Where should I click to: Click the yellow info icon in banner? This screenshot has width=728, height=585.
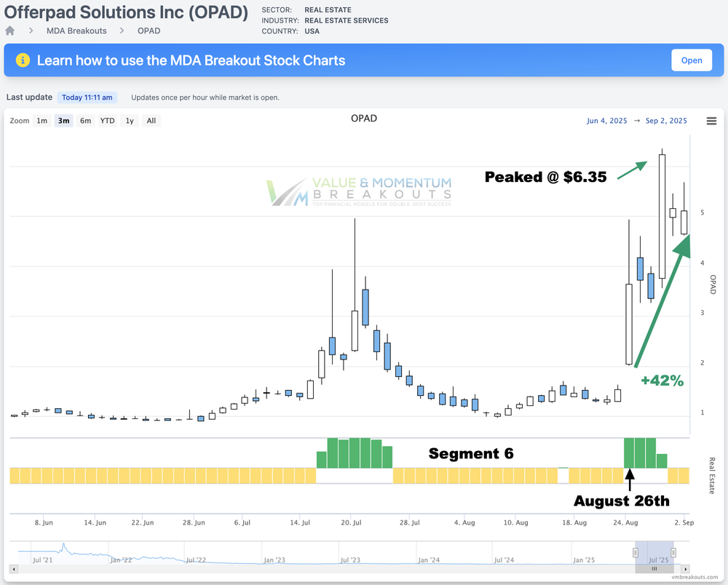coord(23,60)
